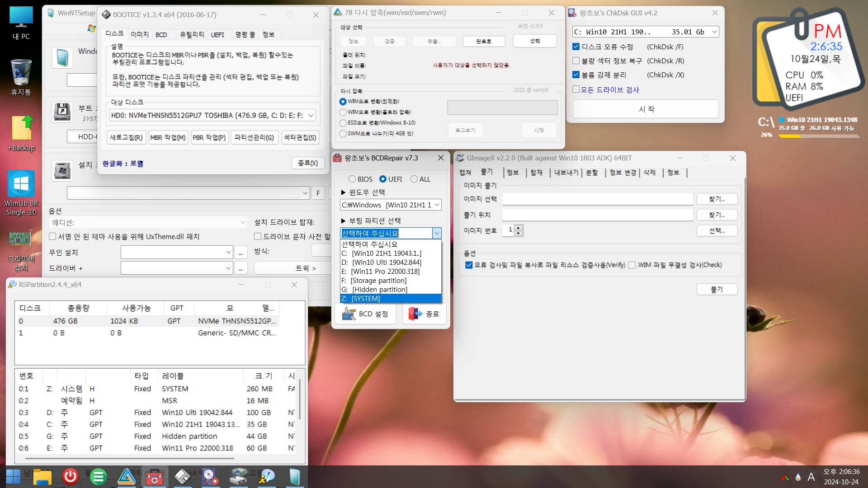
Task: Enable 불량 섹터 정보 복구 checkbox
Action: 576,61
